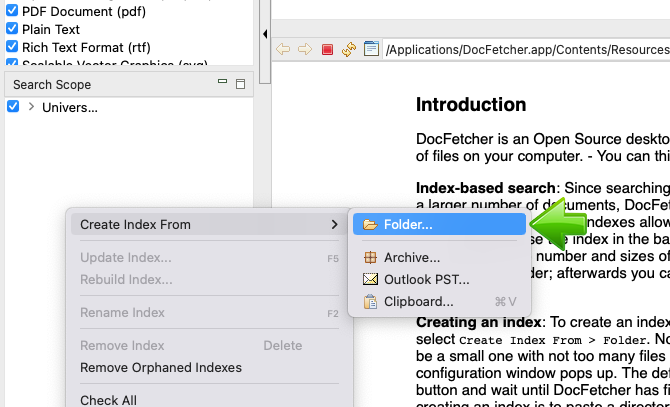Uncheck the Univers... search scope checkbox
The image size is (670, 407).
click(x=13, y=106)
